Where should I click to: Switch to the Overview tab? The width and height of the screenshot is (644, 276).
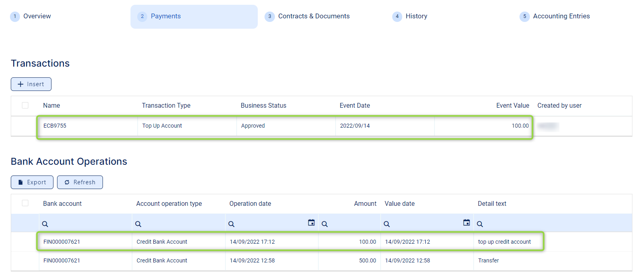click(37, 16)
